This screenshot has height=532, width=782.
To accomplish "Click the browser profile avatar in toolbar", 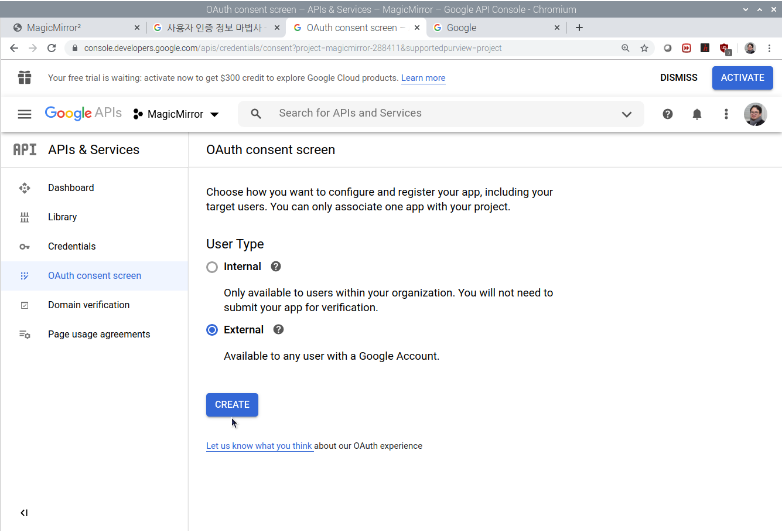I will click(x=750, y=48).
